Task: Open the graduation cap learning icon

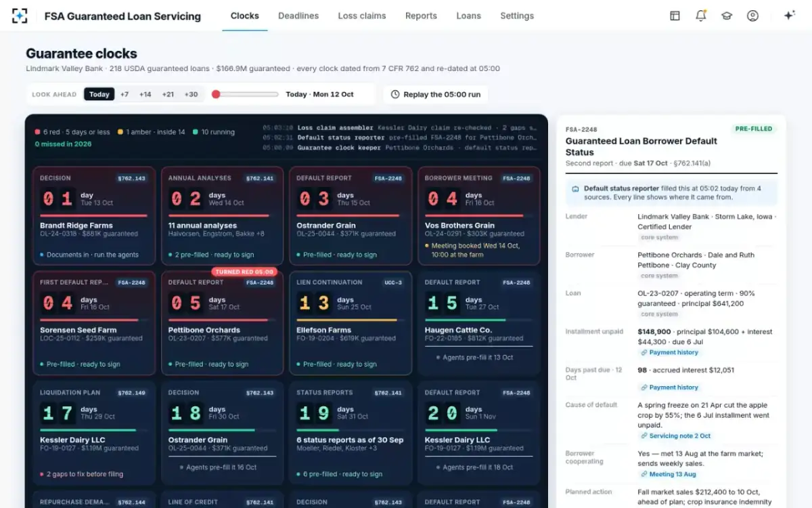Action: 727,16
